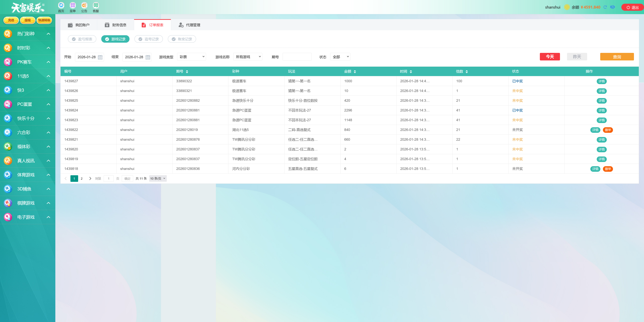The image size is (644, 322).
Task: Open the 游戏类型 dropdown showing 彩票
Action: (191, 57)
